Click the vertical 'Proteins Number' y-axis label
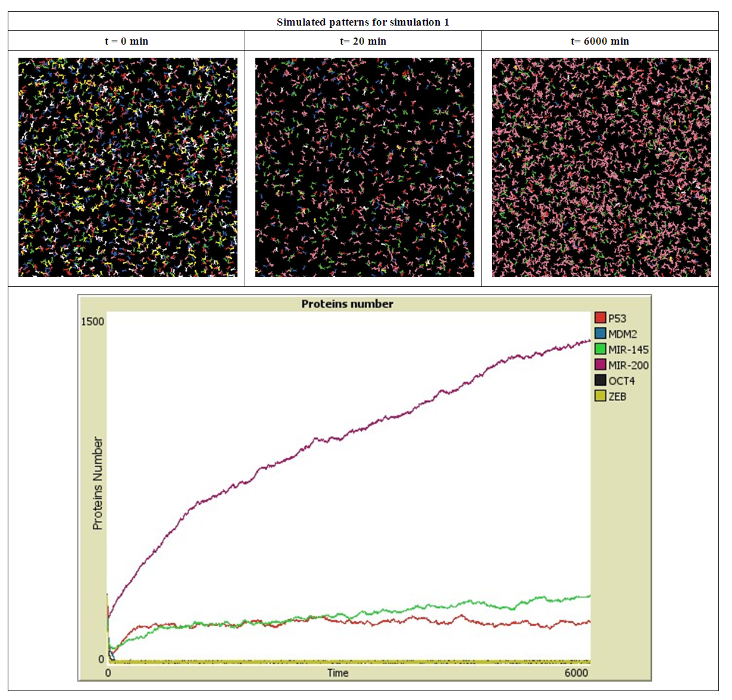Image resolution: width=732 pixels, height=700 pixels. coord(98,483)
